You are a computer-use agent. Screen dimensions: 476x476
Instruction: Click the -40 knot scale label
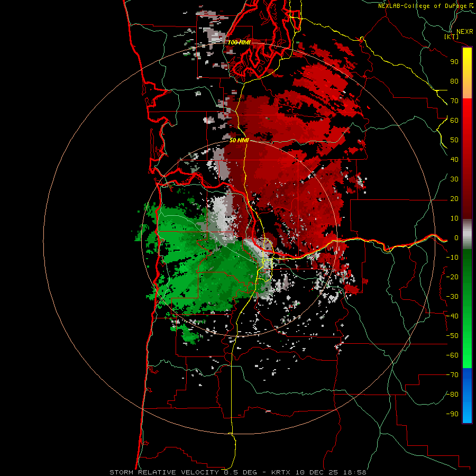pos(452,316)
